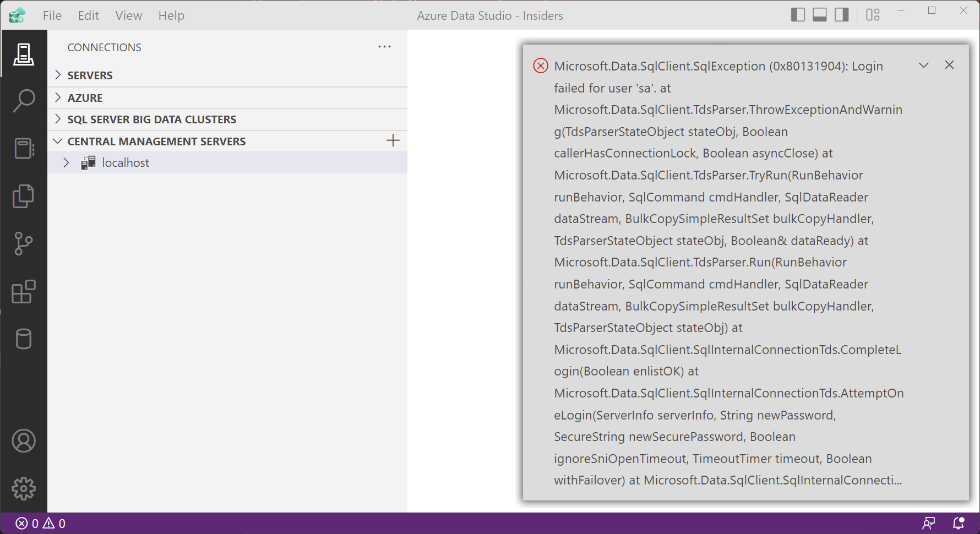Open more actions for Connections
Image resolution: width=980 pixels, height=534 pixels.
coord(384,47)
